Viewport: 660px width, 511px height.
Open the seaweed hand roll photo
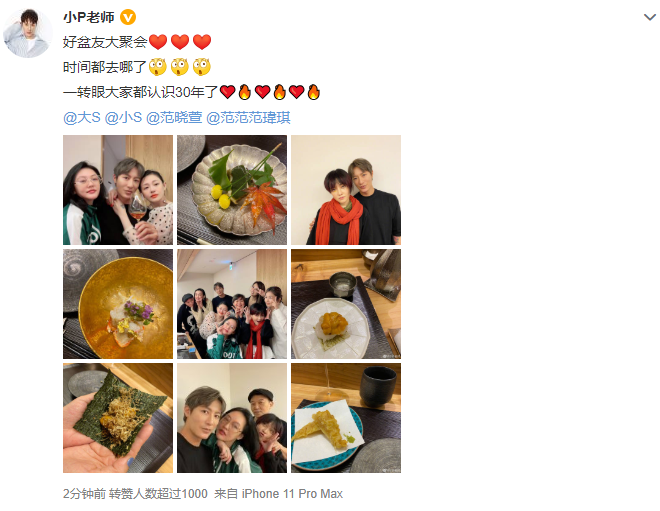(118, 418)
